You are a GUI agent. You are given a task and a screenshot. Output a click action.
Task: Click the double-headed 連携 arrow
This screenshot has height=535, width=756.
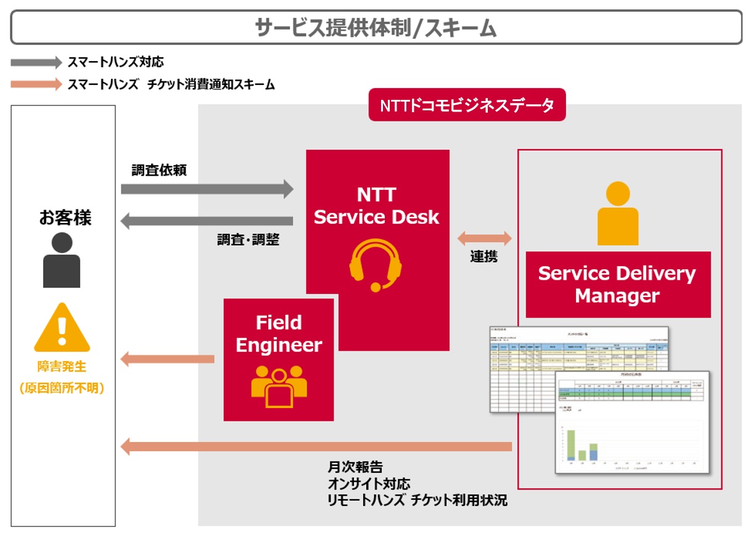click(x=484, y=239)
